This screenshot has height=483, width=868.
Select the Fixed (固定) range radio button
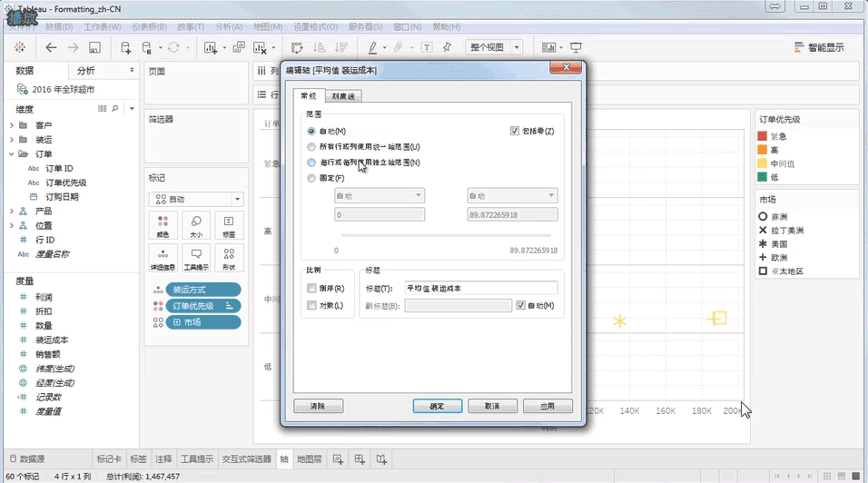click(x=311, y=178)
